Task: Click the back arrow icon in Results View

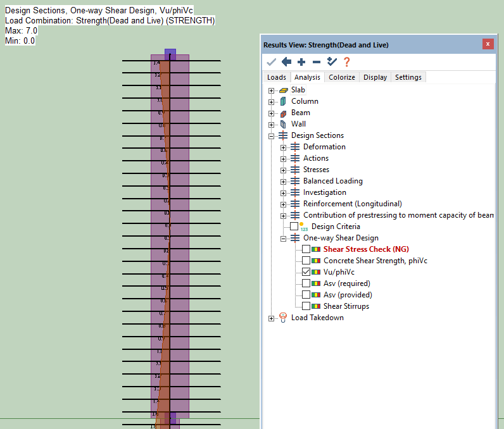Action: 286,62
